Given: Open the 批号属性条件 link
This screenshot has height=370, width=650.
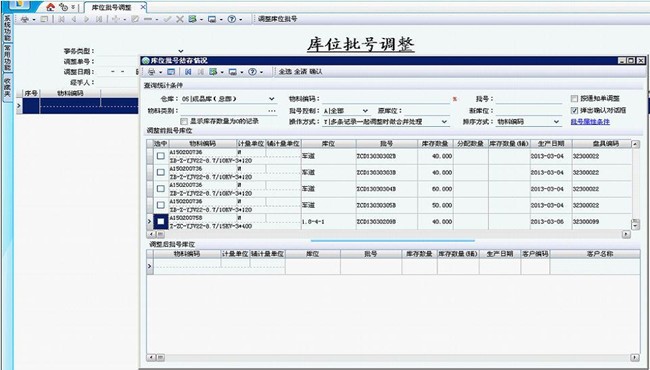Looking at the screenshot, I should point(590,122).
